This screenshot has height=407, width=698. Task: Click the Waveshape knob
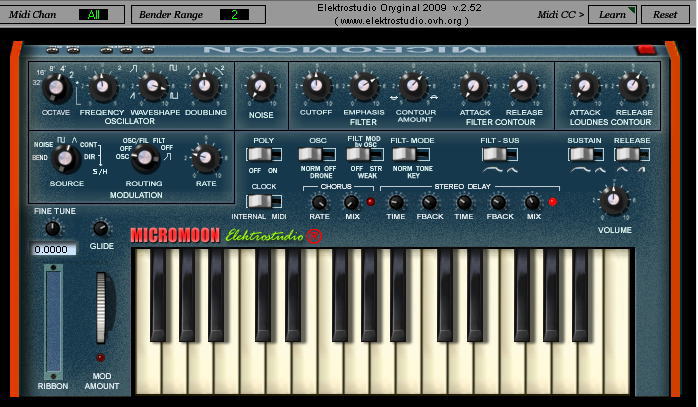(153, 86)
